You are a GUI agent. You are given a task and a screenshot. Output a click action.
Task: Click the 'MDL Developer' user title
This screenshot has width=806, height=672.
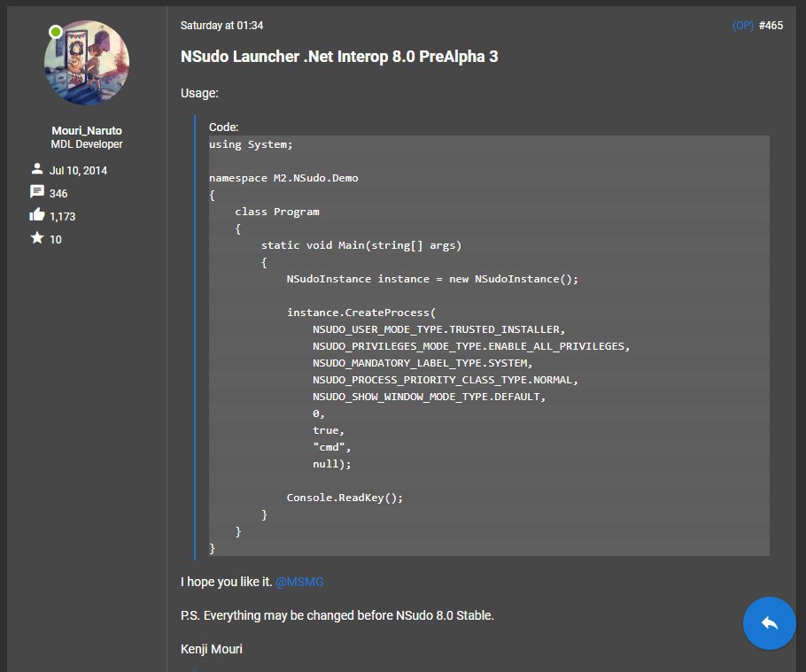pos(87,144)
